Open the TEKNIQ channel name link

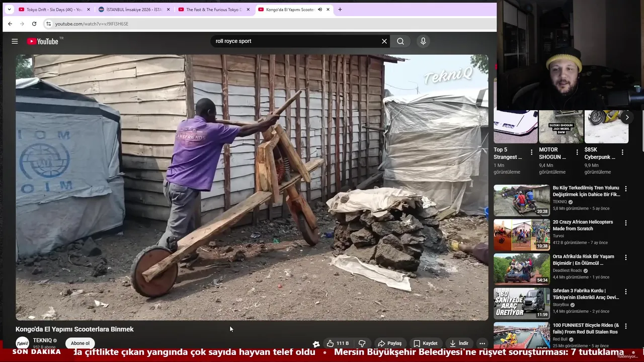(42, 340)
